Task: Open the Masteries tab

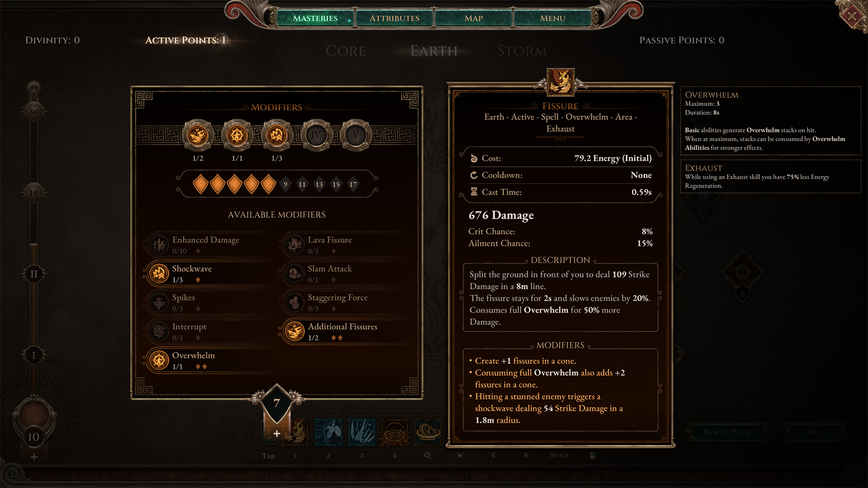Action: point(315,18)
